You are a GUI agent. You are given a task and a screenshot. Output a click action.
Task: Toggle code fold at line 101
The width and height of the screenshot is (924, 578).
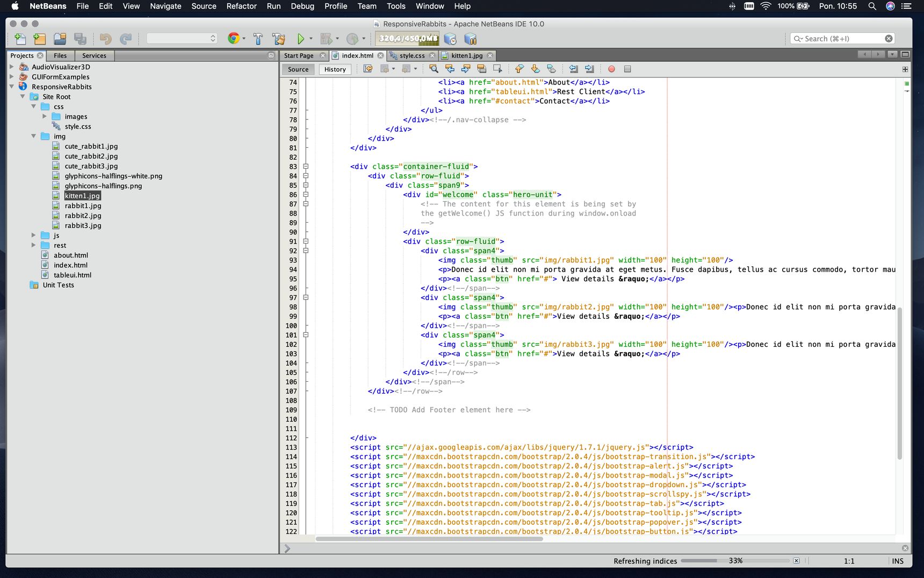306,335
